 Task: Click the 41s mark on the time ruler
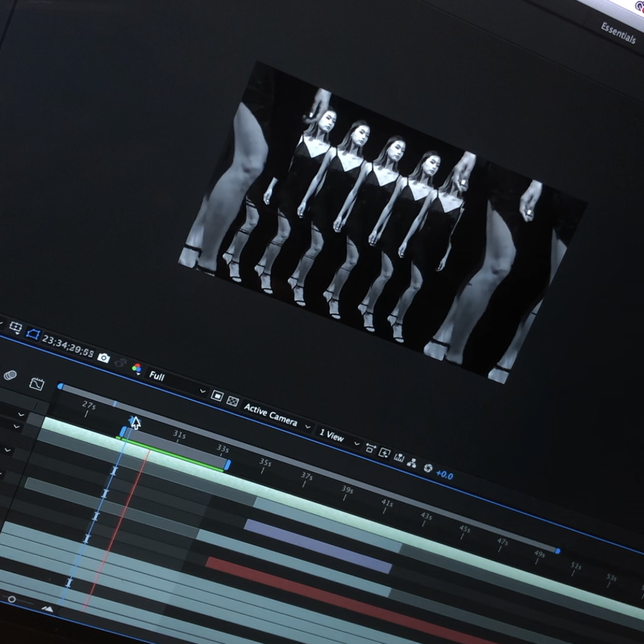tap(386, 504)
